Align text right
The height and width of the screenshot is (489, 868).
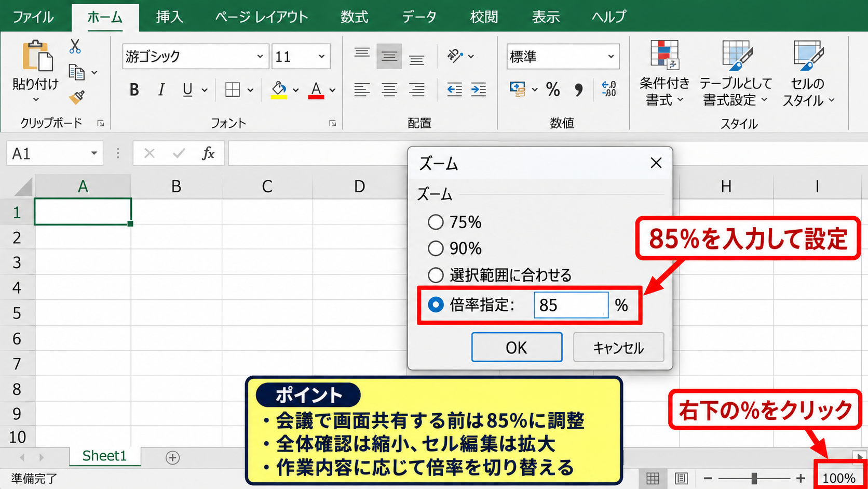coord(416,90)
